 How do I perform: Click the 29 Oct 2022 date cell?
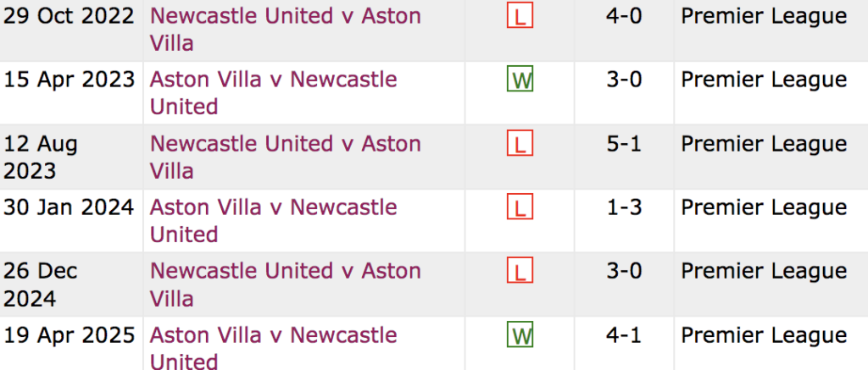pos(70,16)
